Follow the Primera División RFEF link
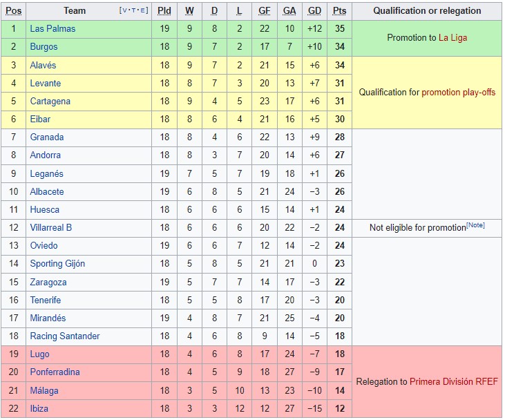The height and width of the screenshot is (420, 505). coord(453,382)
